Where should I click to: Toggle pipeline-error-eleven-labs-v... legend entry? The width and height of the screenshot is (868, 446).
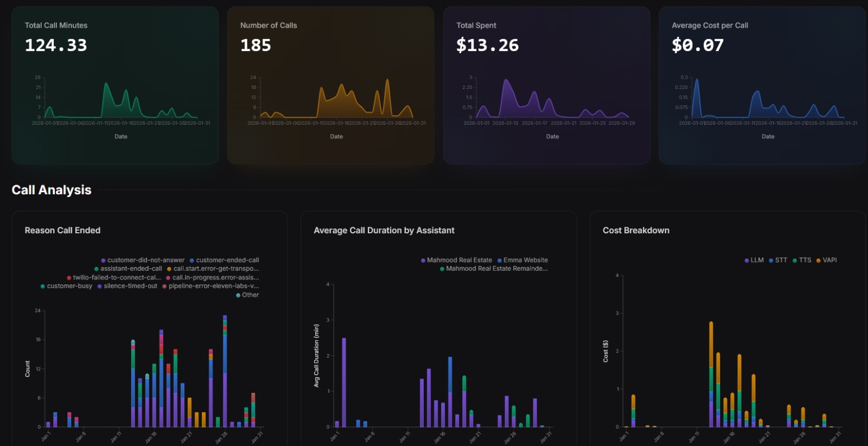pos(210,286)
